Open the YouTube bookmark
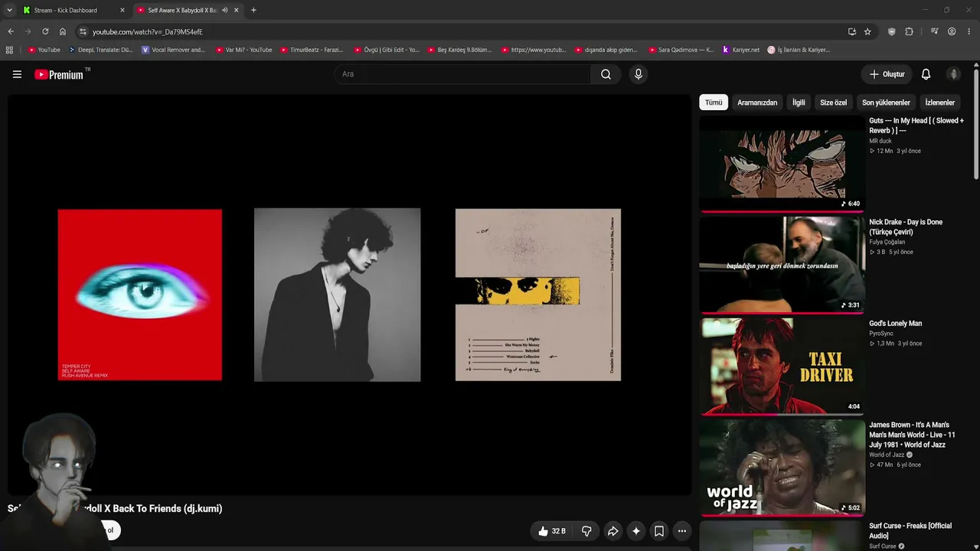 coord(44,50)
